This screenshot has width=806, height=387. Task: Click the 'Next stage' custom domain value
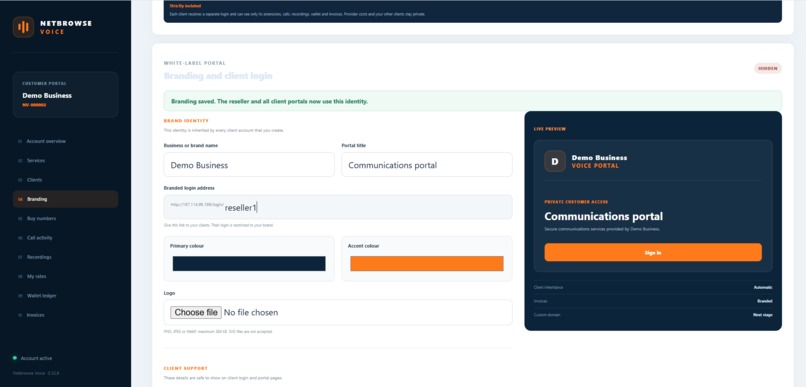pyautogui.click(x=763, y=315)
